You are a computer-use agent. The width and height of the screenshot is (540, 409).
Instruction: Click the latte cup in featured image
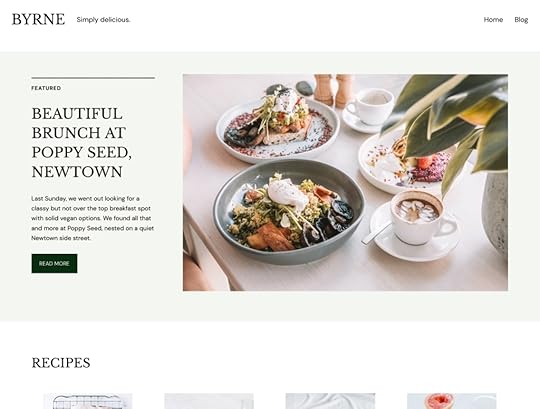417,217
